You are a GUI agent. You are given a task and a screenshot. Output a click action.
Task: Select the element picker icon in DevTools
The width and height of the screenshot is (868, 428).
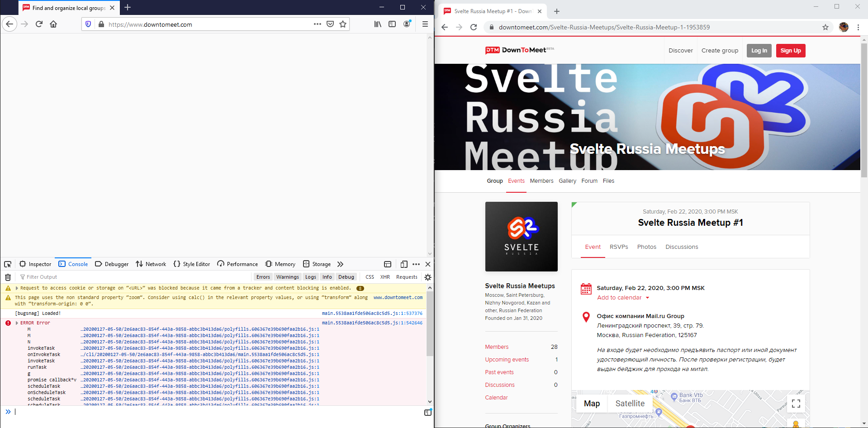point(7,264)
